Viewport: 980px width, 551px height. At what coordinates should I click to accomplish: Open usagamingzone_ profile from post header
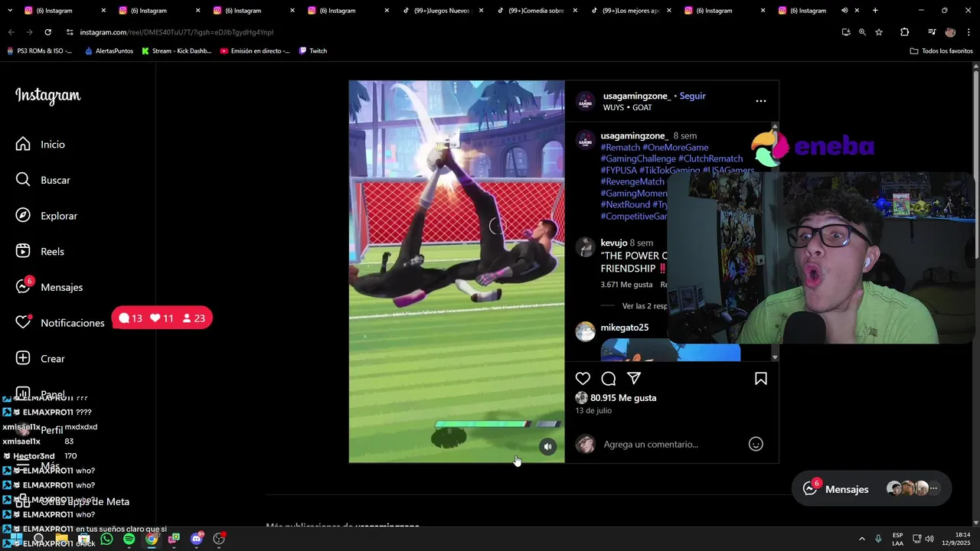pos(637,96)
